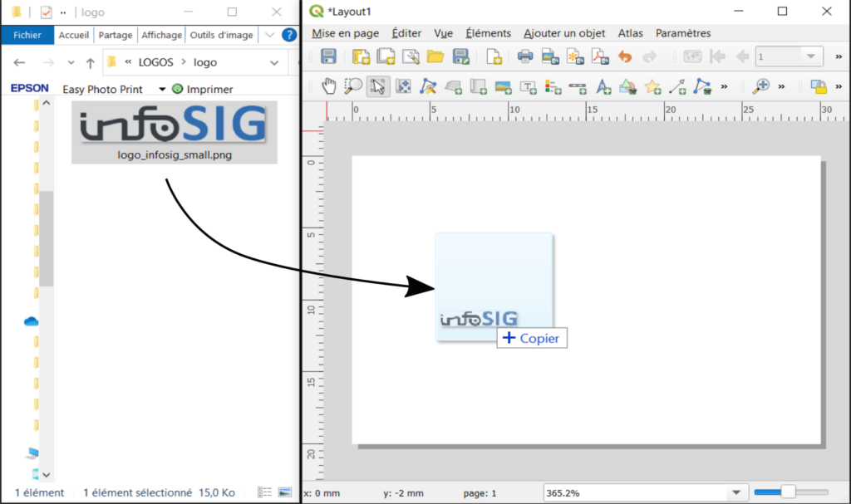851x504 pixels.
Task: Save layout as template
Action: 460,56
